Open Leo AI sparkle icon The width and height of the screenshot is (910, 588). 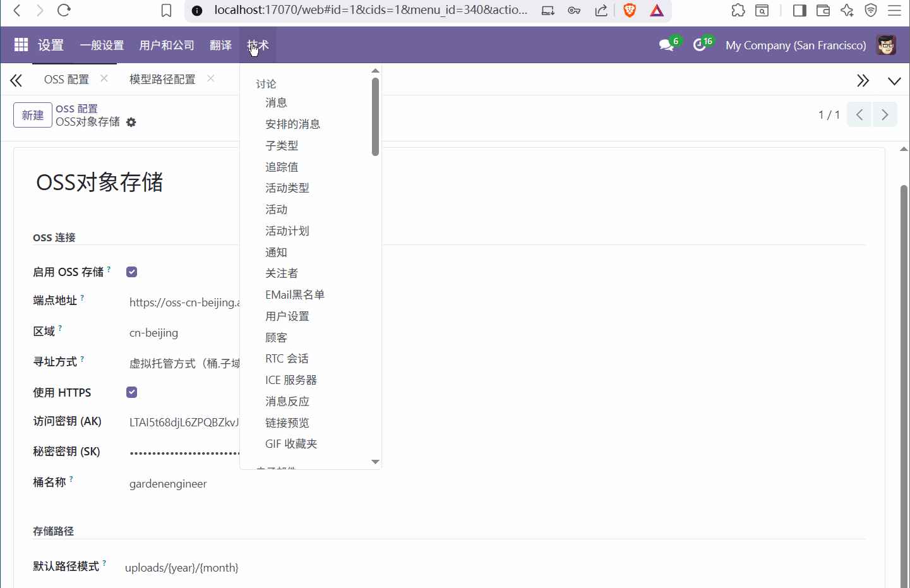tap(847, 10)
